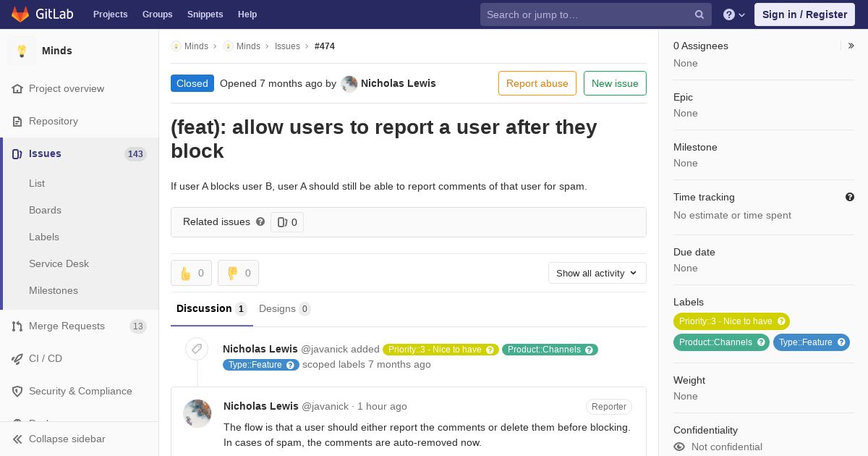The width and height of the screenshot is (868, 456).
Task: Open the Projects menu
Action: pyautogui.click(x=111, y=14)
